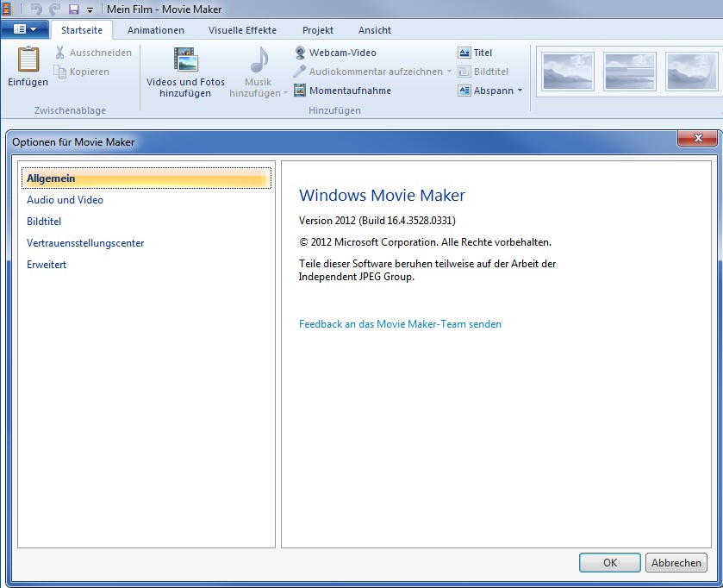723x588 pixels.
Task: Switch to the Startseite tab
Action: (x=82, y=30)
